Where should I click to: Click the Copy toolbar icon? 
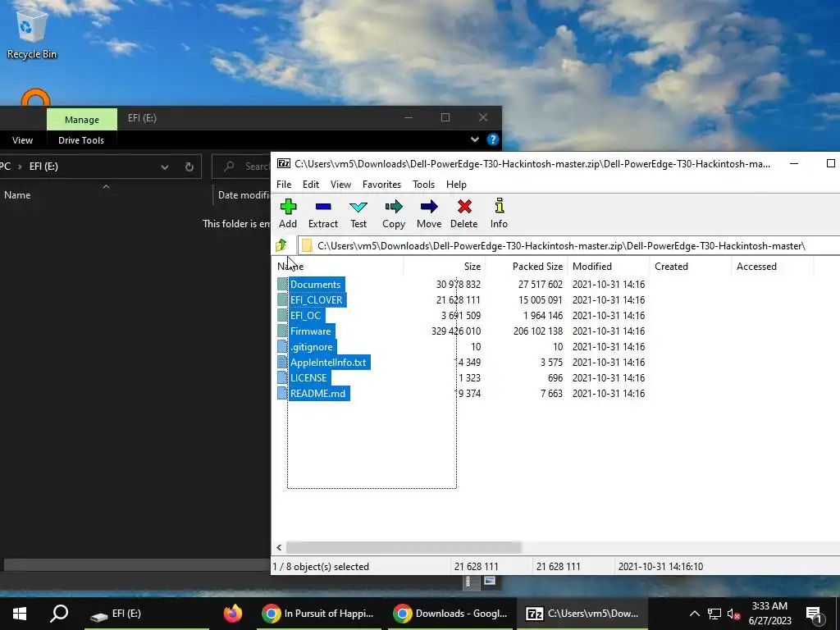[x=394, y=213]
